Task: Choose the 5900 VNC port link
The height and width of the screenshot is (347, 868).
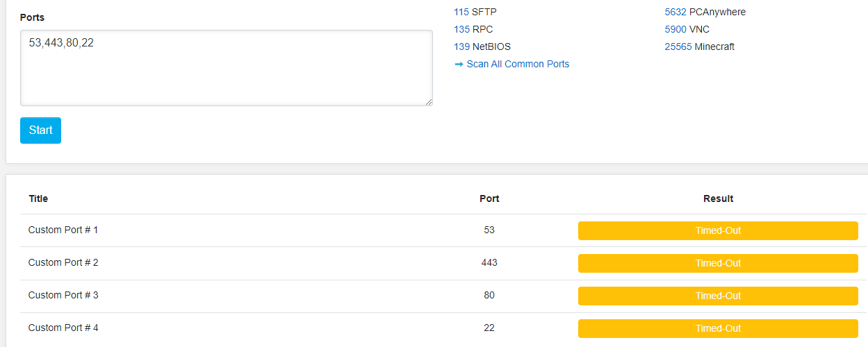Action: [675, 29]
